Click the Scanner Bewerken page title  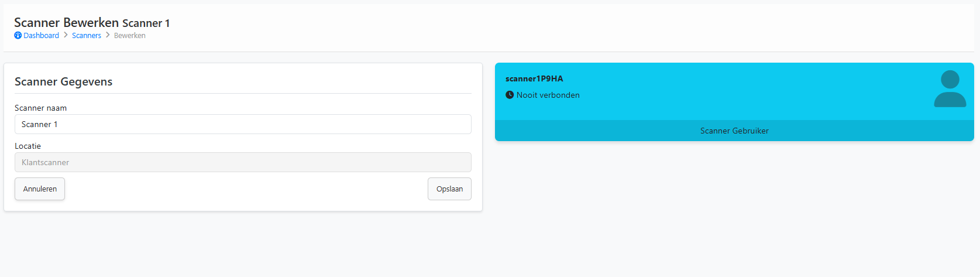(x=66, y=22)
